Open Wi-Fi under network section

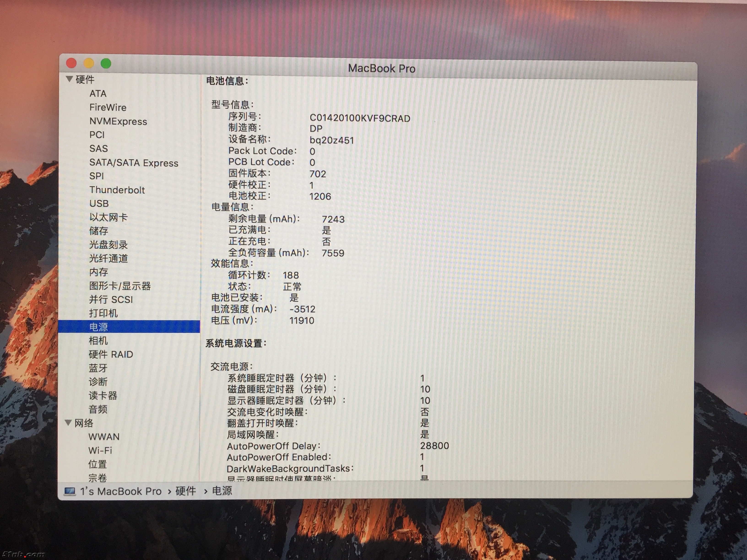tap(100, 450)
